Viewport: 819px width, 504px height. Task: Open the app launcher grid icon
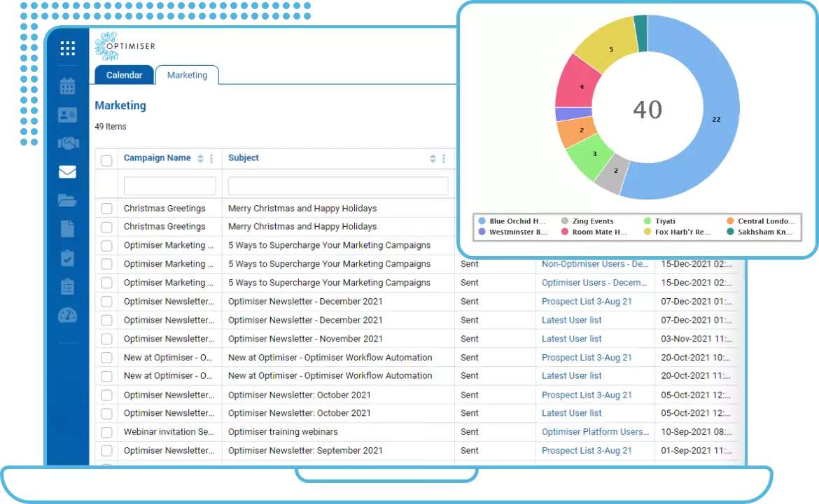[x=67, y=48]
